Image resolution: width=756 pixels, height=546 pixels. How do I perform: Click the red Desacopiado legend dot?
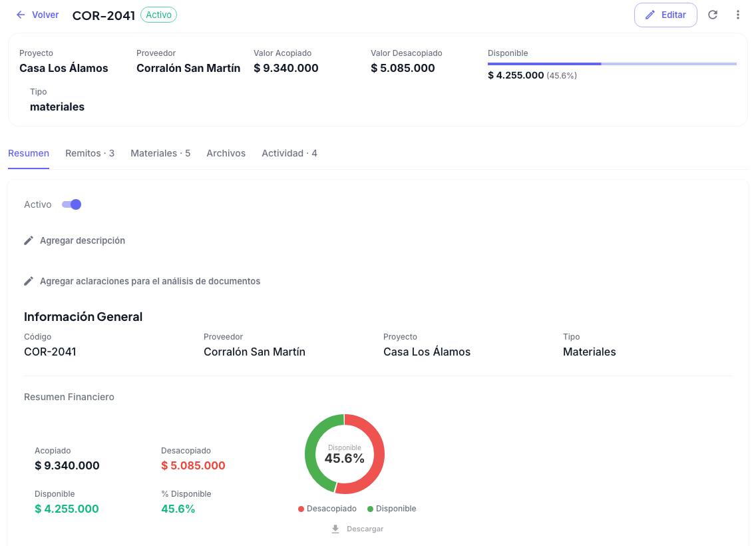pos(301,509)
